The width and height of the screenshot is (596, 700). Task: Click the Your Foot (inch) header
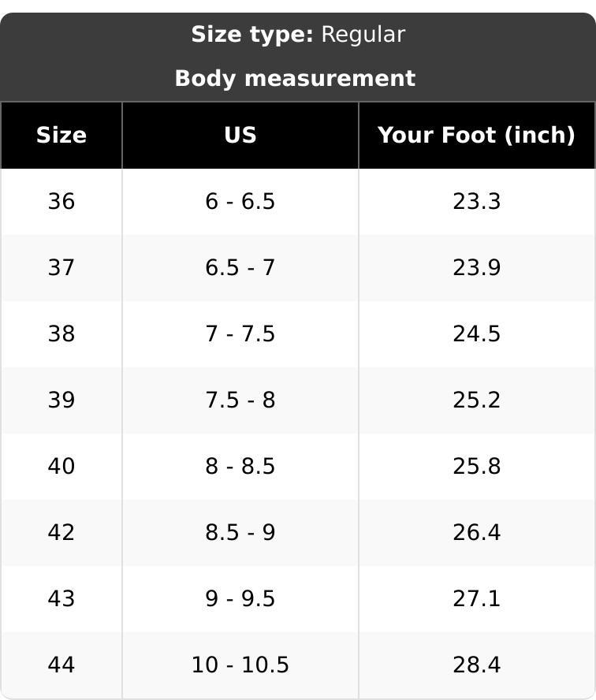pyautogui.click(x=476, y=136)
